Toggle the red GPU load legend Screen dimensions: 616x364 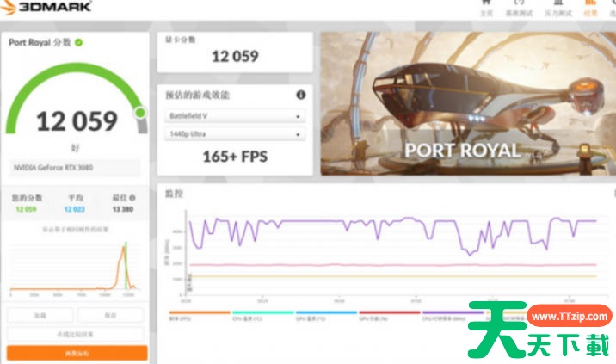[390, 316]
